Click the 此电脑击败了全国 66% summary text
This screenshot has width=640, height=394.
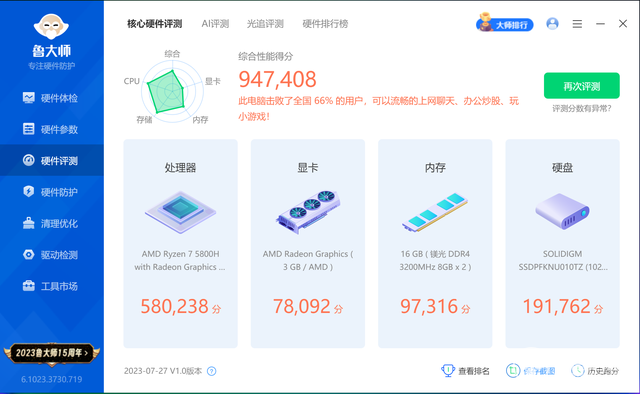pyautogui.click(x=378, y=109)
